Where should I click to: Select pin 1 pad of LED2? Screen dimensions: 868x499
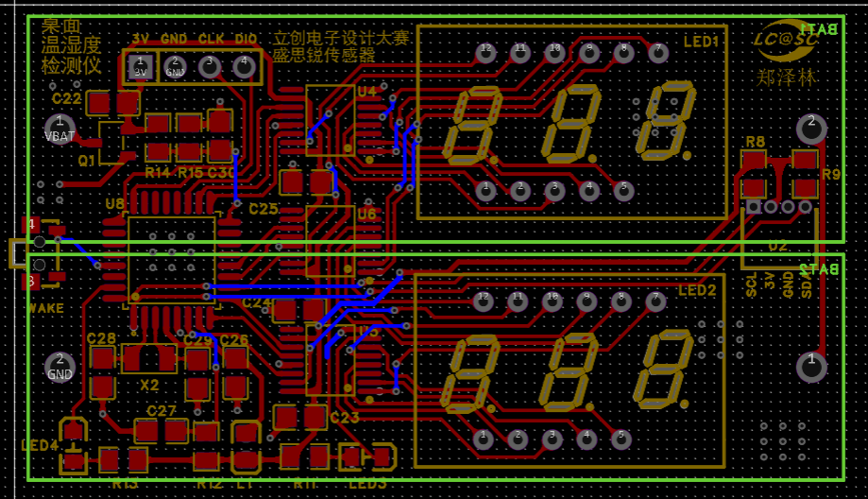point(484,439)
